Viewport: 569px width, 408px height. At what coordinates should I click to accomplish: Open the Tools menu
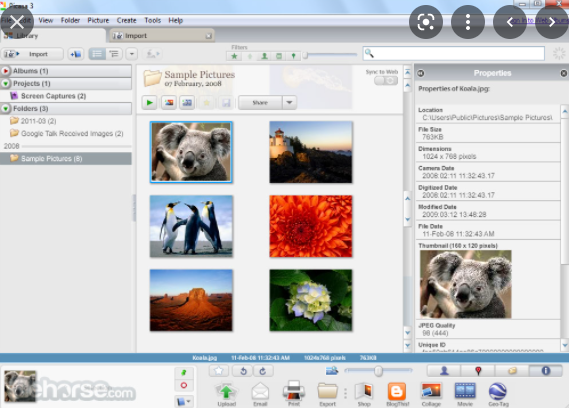point(152,20)
